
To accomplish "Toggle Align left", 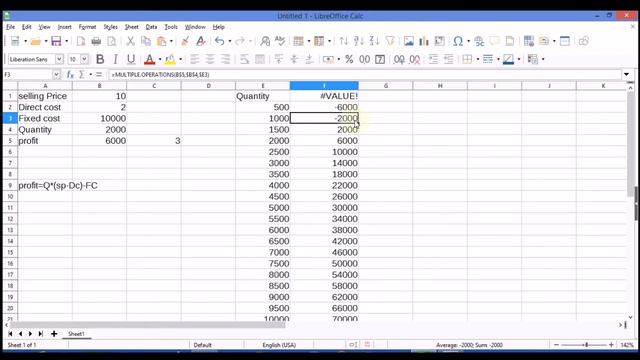I will 195,59.
